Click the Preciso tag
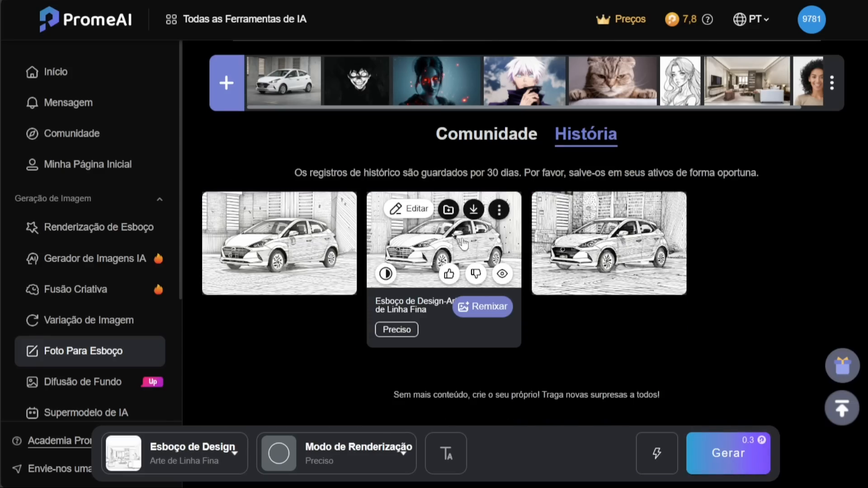 [x=396, y=329]
